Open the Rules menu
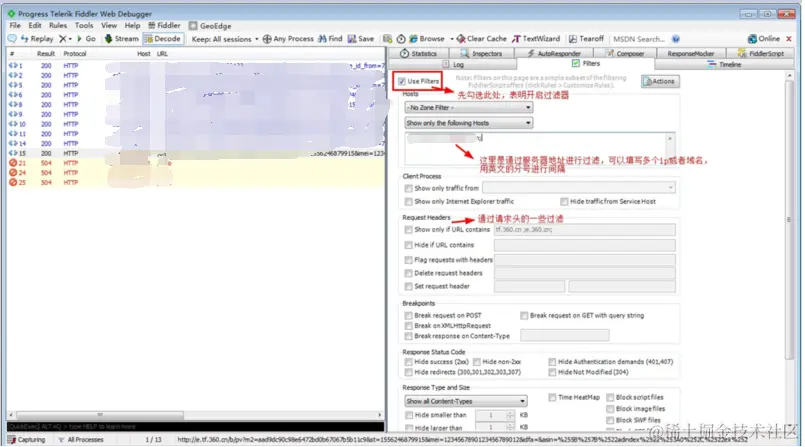805x447 pixels. pos(58,25)
